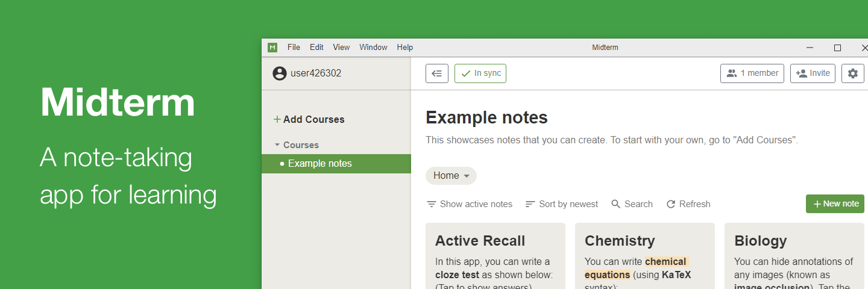Open the Home folder dropdown
The image size is (868, 289).
pos(451,176)
